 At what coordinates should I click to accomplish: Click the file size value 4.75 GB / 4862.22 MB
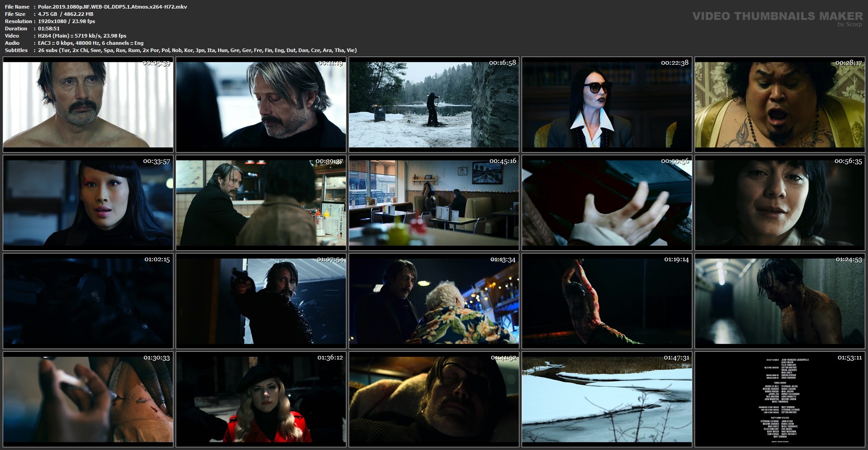[x=66, y=14]
